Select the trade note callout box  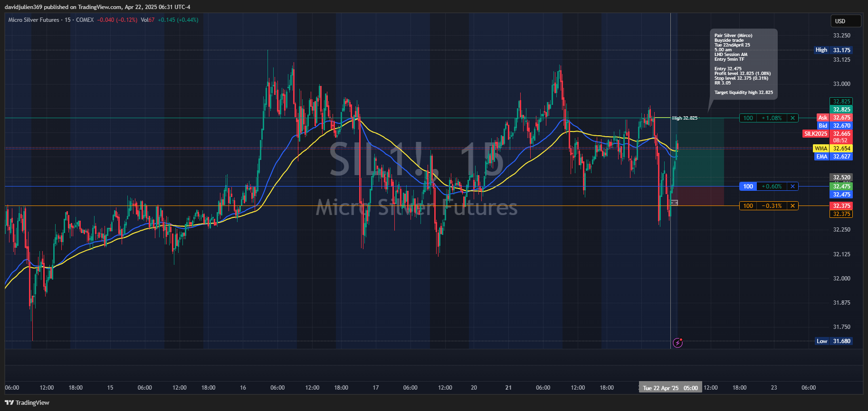744,64
